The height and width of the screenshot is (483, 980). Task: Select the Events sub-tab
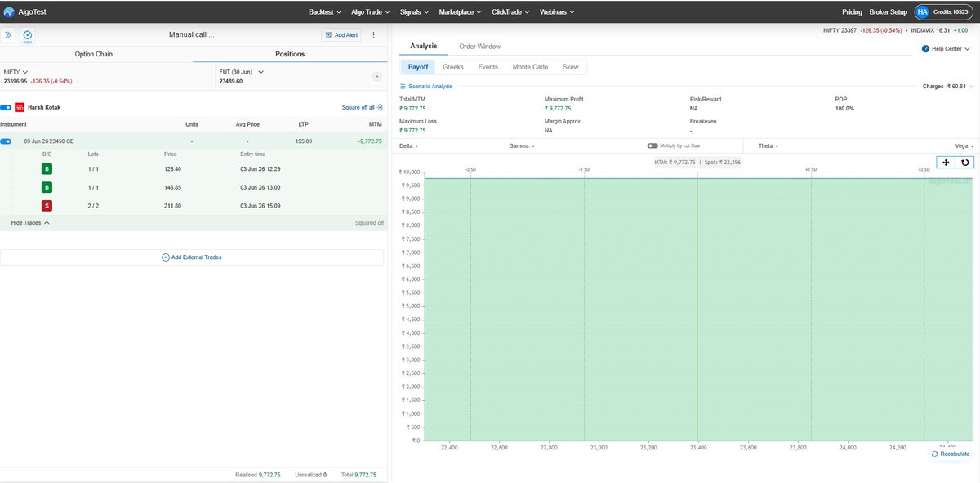[x=488, y=67]
